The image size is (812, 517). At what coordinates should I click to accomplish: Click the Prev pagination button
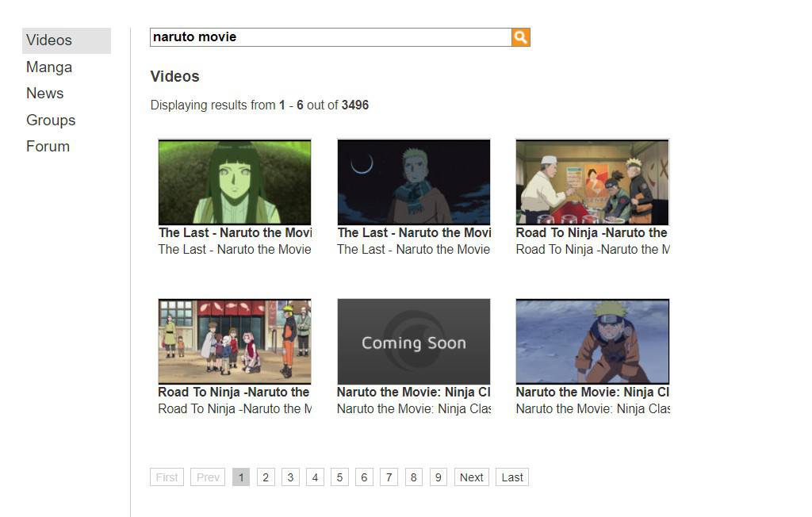[x=208, y=477]
